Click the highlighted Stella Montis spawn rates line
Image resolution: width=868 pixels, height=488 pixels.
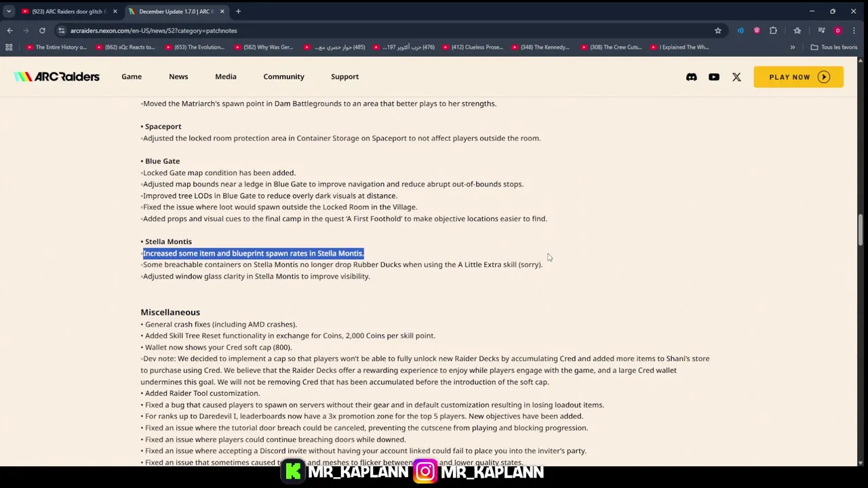(x=253, y=253)
